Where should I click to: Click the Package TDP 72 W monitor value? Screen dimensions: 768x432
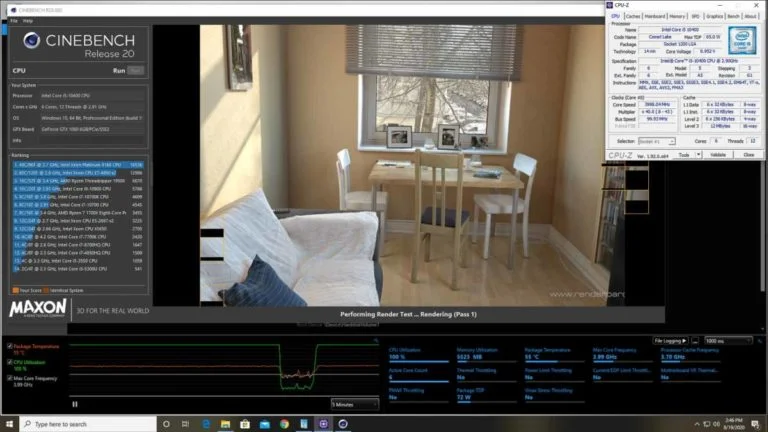464,397
